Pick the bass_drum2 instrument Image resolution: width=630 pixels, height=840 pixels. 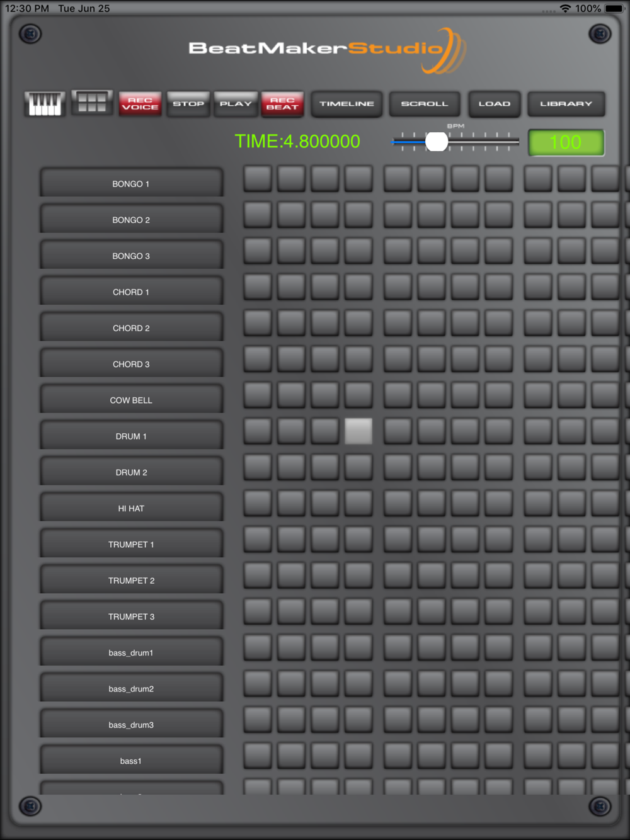tap(131, 688)
